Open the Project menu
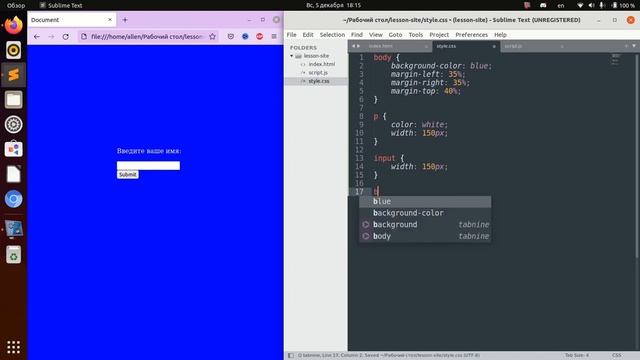Image resolution: width=640 pixels, height=360 pixels. (439, 35)
